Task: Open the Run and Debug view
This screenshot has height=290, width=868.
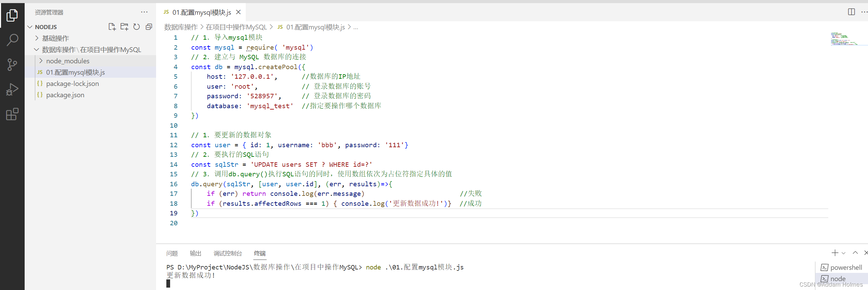Action: (x=12, y=89)
